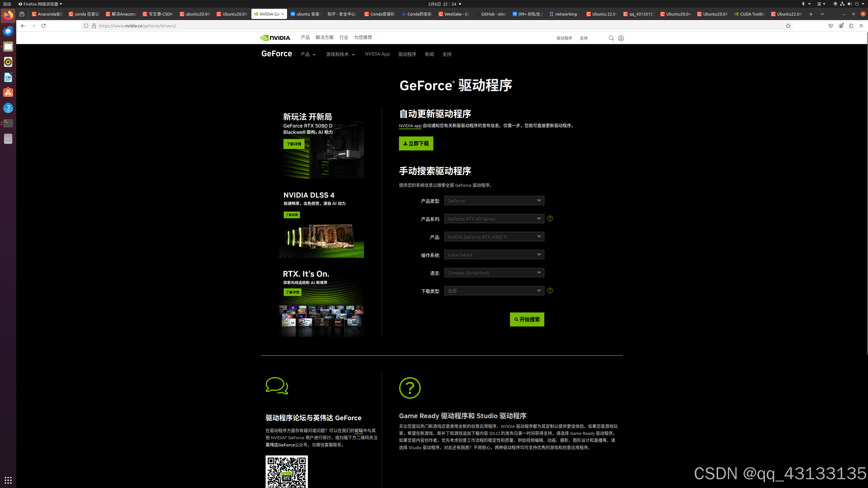Open help icon beside 下载类型
Screen dimensions: 868x488
(x=550, y=290)
